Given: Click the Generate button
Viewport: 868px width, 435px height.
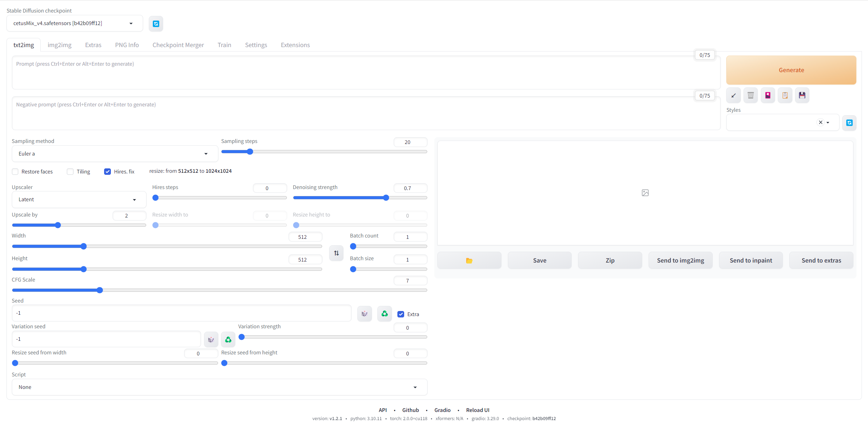Looking at the screenshot, I should 791,70.
